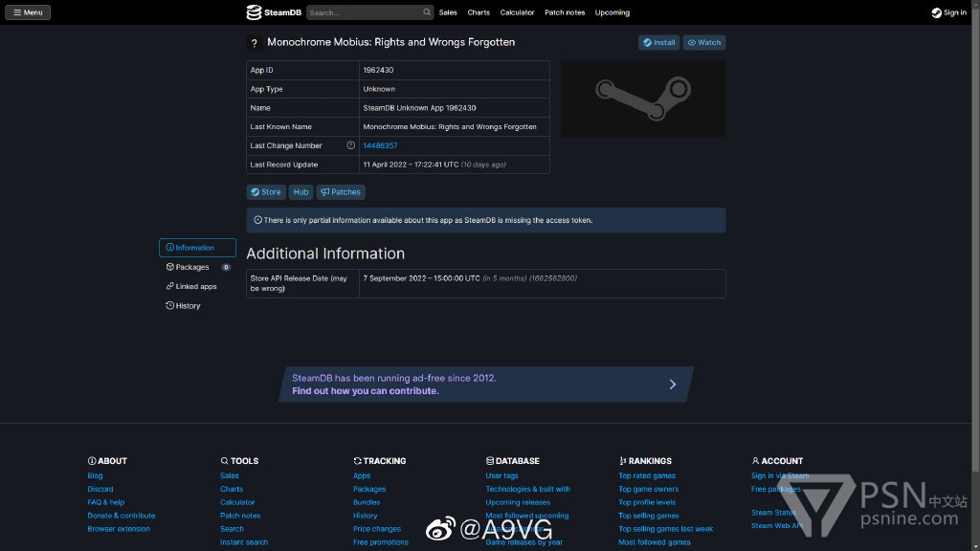Click the arrow chevron on contribute banner

(673, 385)
